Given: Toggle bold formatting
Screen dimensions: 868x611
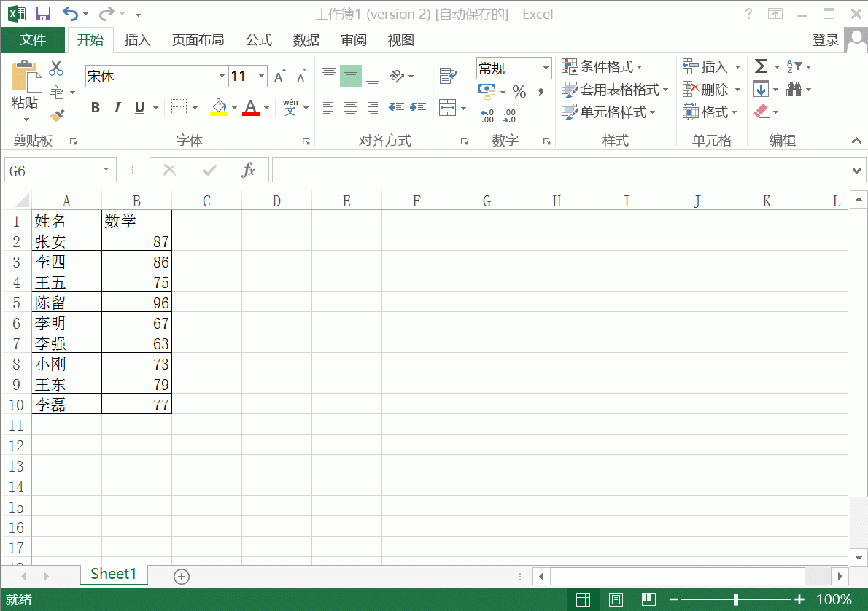Looking at the screenshot, I should 95,107.
